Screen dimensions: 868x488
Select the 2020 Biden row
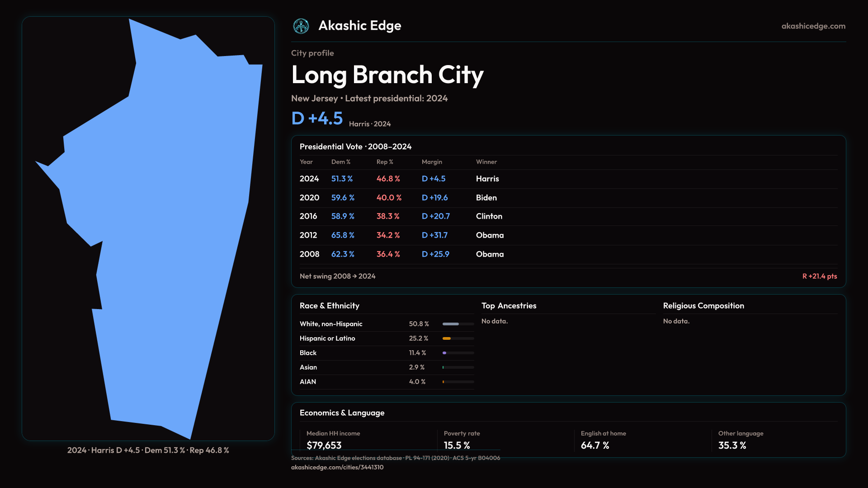(x=486, y=198)
